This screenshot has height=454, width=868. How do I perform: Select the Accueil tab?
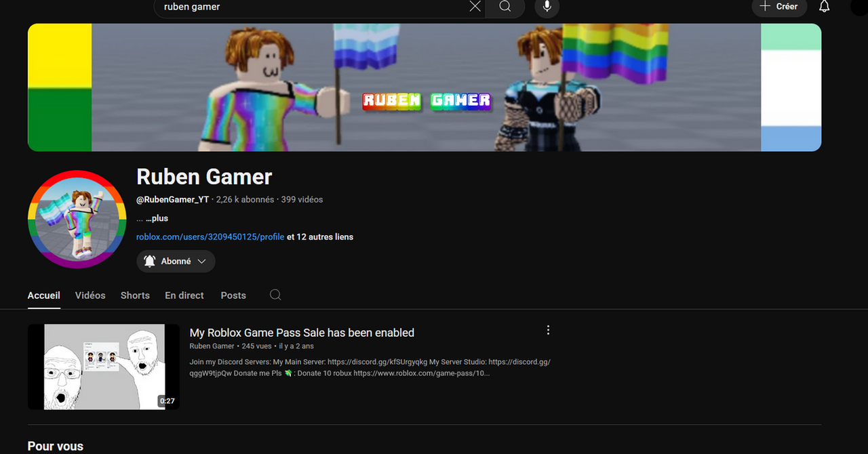click(x=44, y=295)
